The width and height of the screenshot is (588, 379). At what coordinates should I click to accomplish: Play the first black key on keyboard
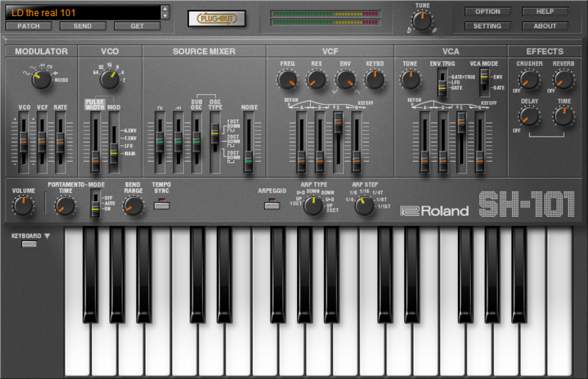(x=90, y=274)
